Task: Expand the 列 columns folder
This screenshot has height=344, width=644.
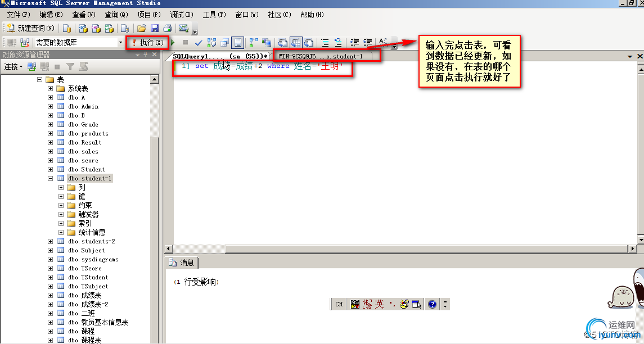Action: (x=61, y=188)
